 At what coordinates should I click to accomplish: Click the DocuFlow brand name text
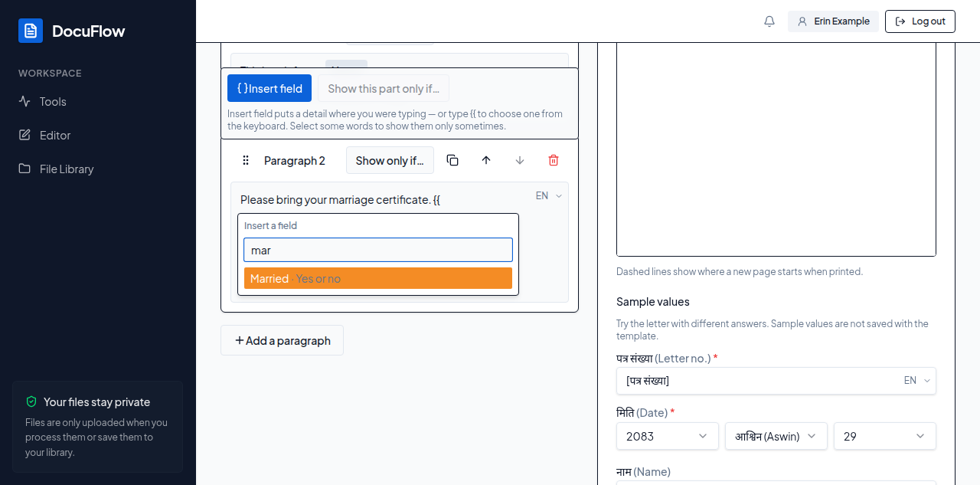click(x=89, y=31)
